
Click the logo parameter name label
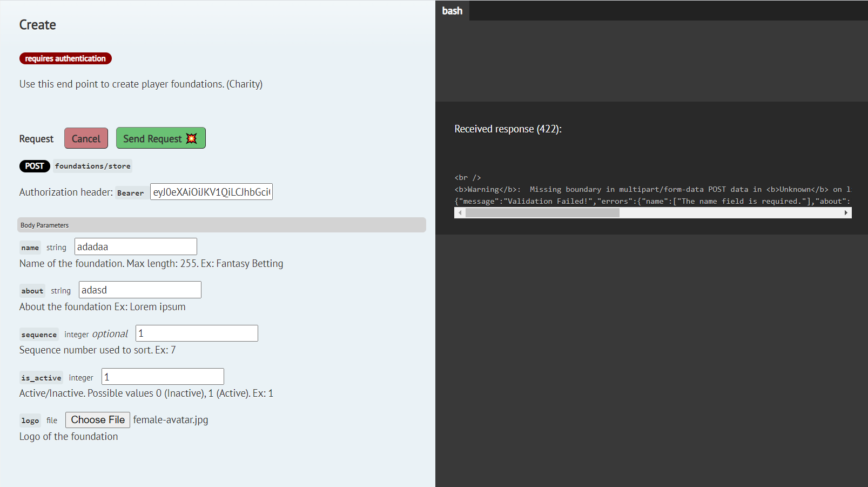click(30, 421)
